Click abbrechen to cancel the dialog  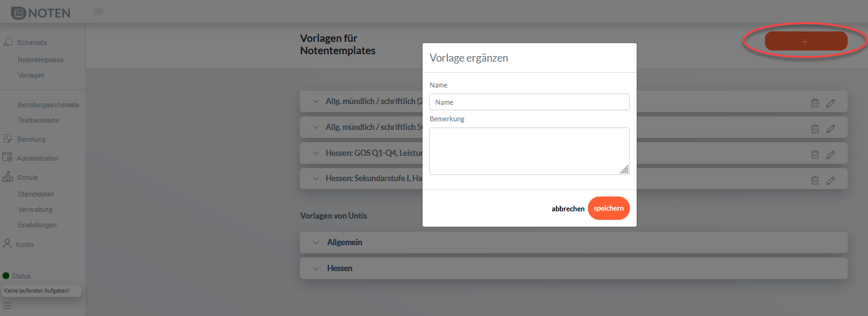[568, 209]
